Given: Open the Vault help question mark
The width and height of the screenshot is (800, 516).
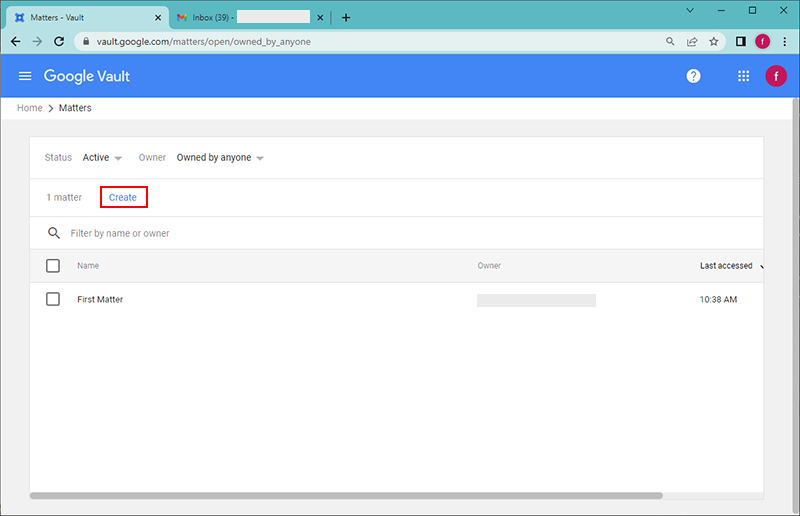Looking at the screenshot, I should pos(693,76).
